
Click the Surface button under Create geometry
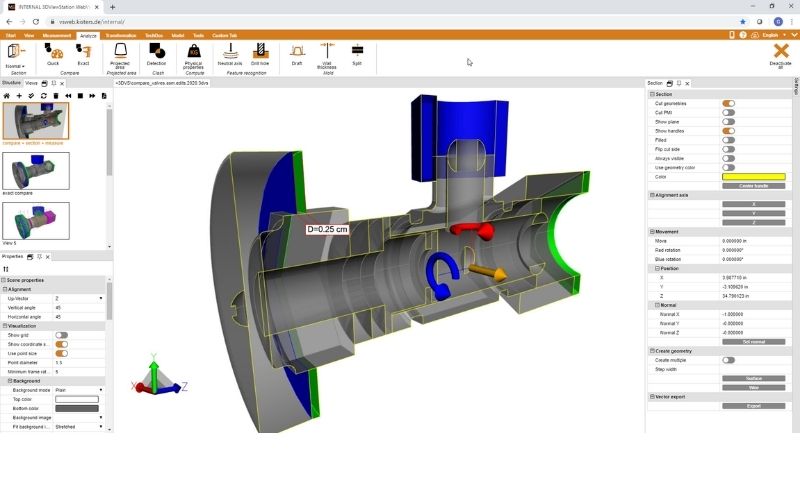point(754,379)
